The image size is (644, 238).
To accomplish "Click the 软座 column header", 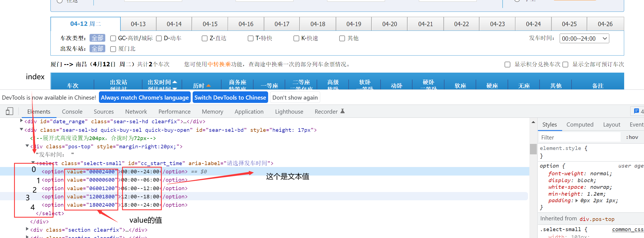I will (x=460, y=86).
